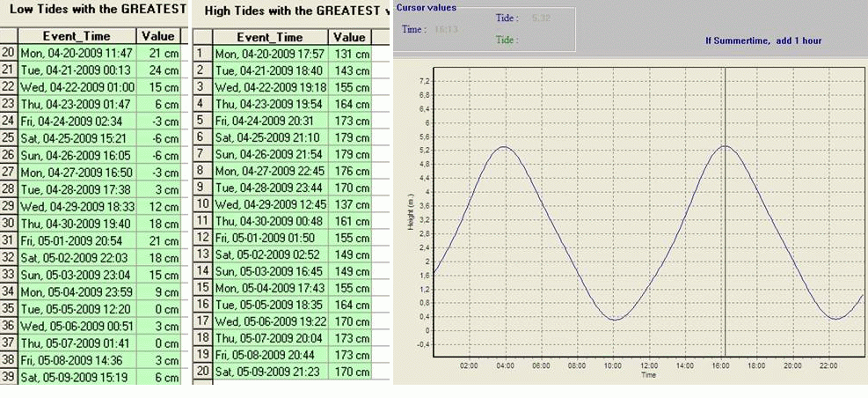Select the low tide row Mon, 04-20-2009 11:47
868x398 pixels.
click(77, 54)
